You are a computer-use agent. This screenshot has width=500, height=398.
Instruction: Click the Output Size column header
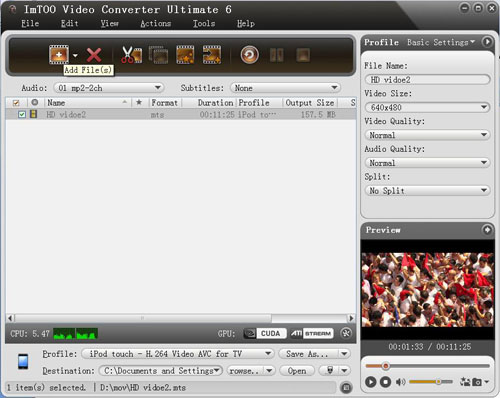[310, 103]
